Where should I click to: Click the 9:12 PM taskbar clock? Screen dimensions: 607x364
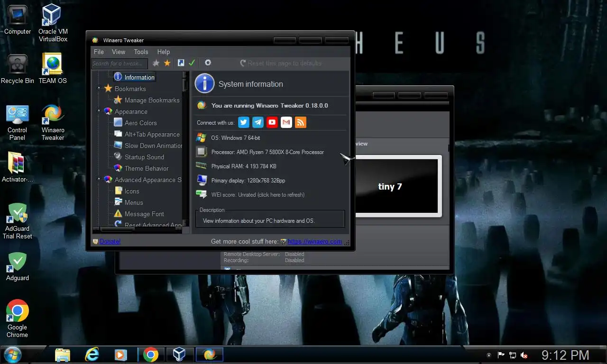pos(565,355)
